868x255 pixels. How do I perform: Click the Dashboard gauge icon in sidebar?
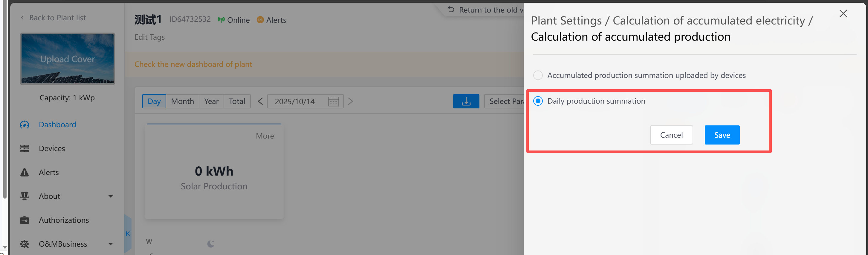pyautogui.click(x=25, y=125)
